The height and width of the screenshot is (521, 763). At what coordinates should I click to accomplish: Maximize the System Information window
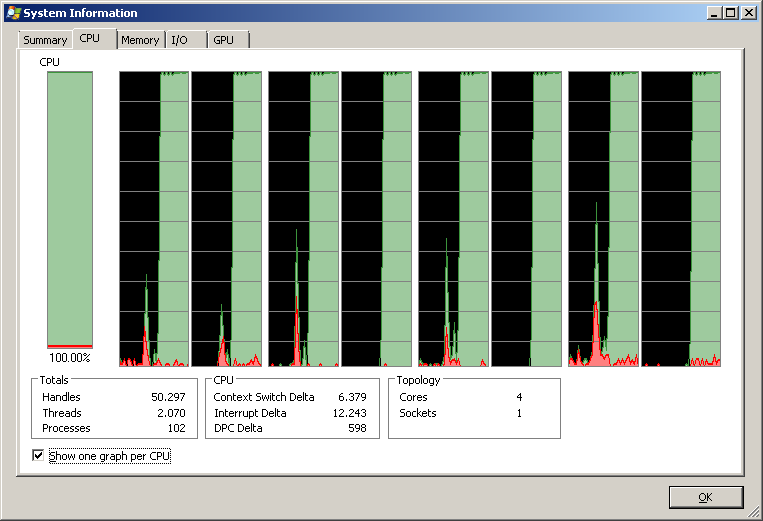731,13
